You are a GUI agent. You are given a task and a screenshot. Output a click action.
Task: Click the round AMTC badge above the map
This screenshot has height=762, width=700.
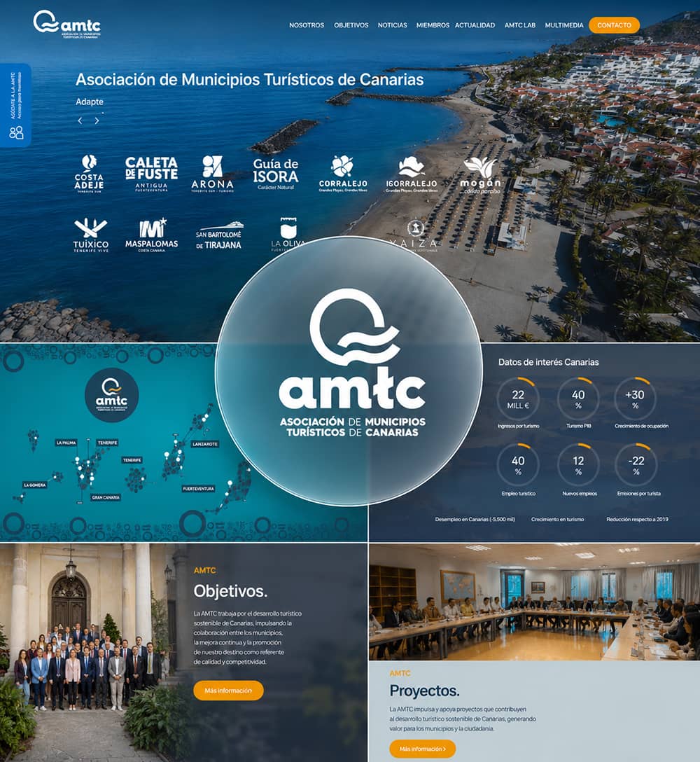tap(112, 395)
